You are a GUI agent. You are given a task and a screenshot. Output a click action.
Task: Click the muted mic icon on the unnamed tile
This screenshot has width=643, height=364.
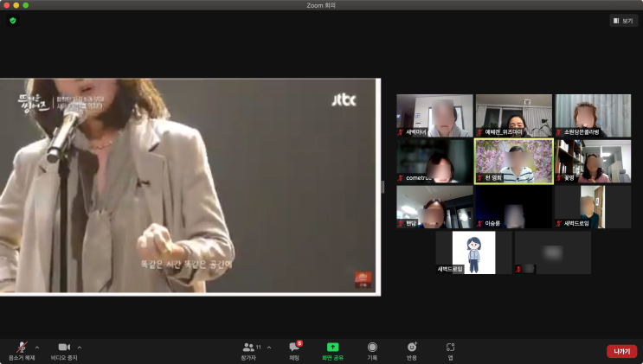pos(519,269)
